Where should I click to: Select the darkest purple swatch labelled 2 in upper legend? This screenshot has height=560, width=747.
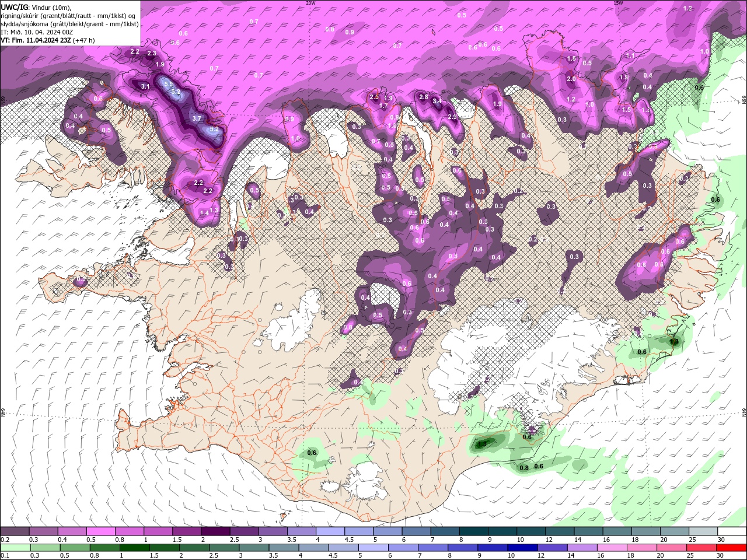[215, 531]
